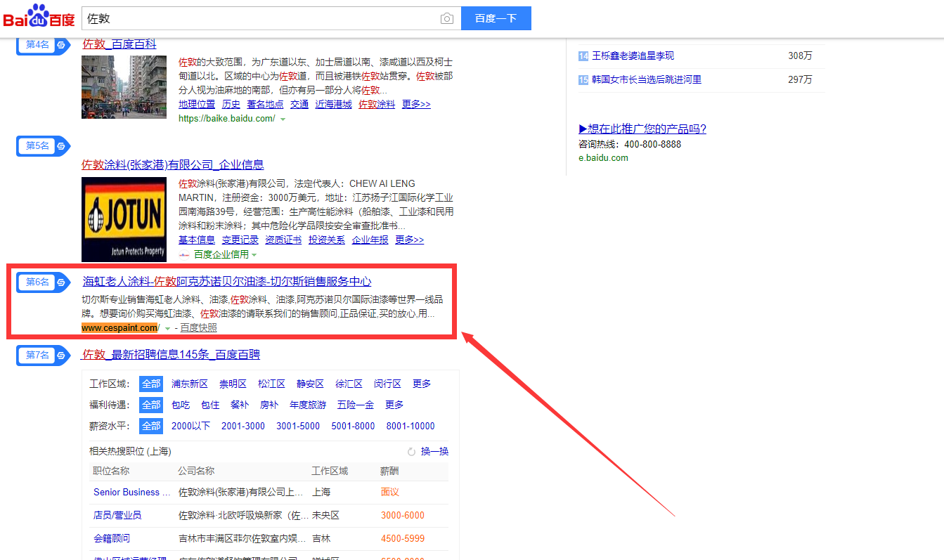Image resolution: width=944 pixels, height=560 pixels.
Task: Open the 投资关系 company link
Action: pos(327,240)
